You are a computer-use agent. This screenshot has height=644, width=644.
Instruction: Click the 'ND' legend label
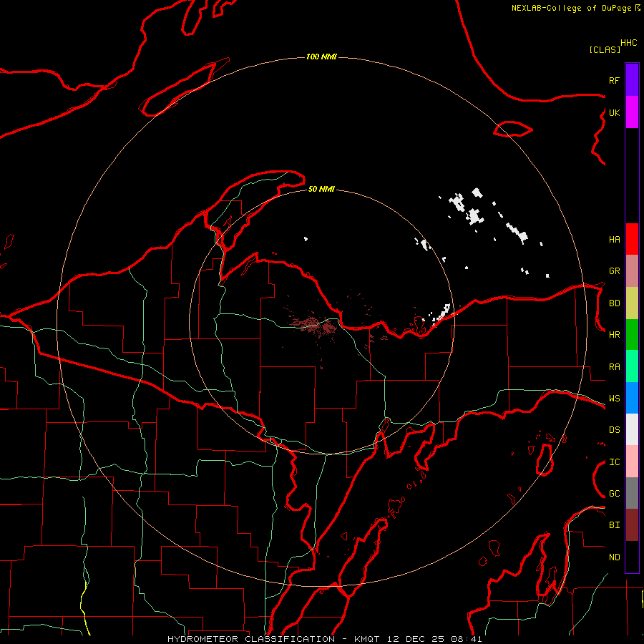tap(615, 557)
